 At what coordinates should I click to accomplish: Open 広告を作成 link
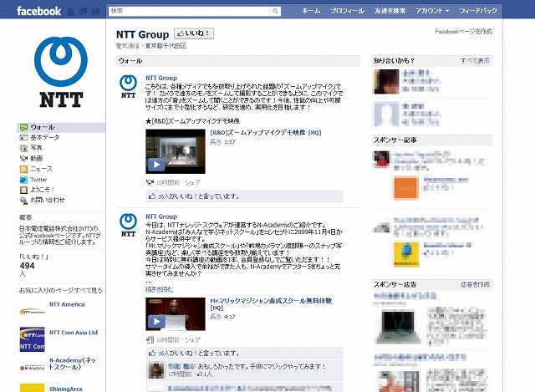[x=475, y=284]
